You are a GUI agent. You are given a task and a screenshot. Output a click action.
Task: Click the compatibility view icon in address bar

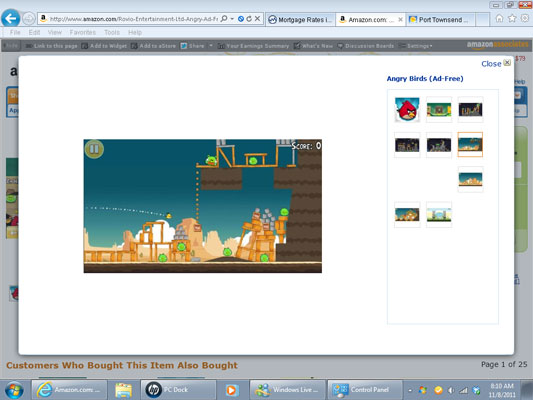241,19
